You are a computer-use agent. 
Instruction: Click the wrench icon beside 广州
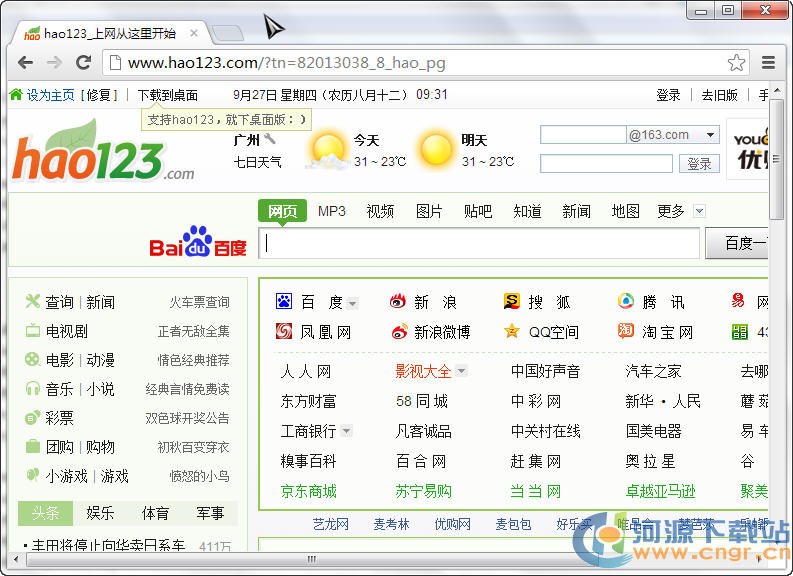270,139
